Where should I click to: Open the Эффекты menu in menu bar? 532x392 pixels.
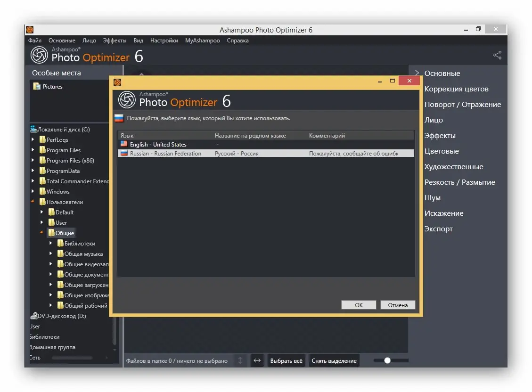(x=115, y=41)
